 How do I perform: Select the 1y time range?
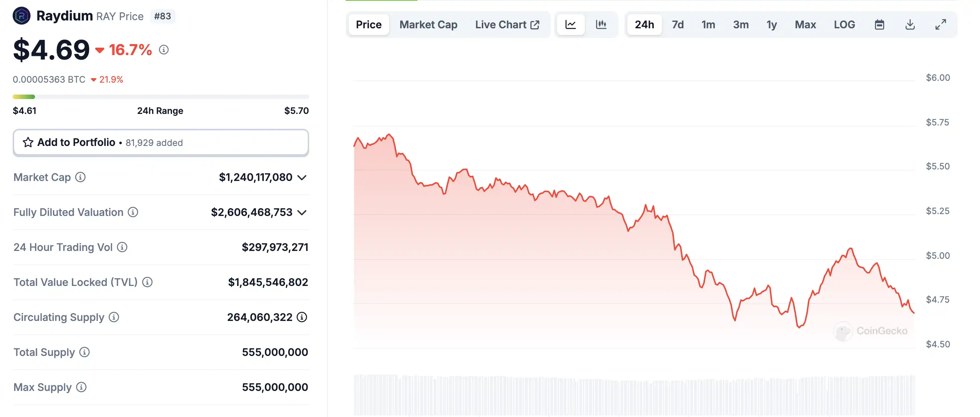point(772,25)
